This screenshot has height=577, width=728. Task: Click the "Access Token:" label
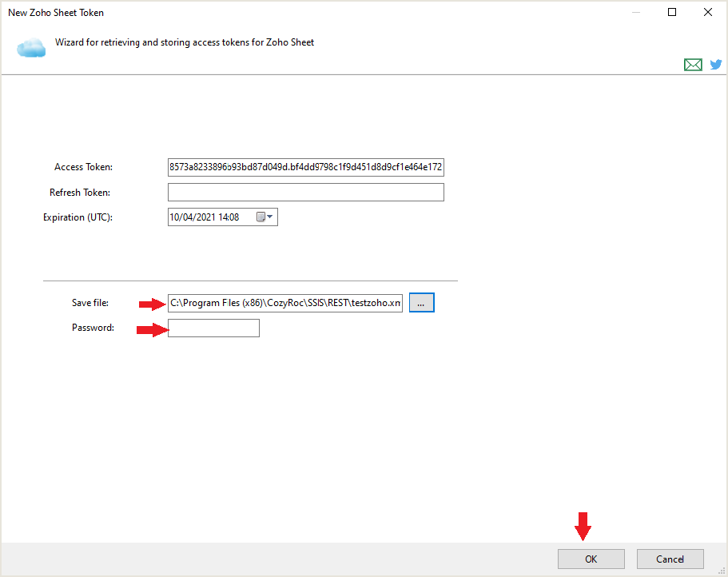pyautogui.click(x=84, y=167)
